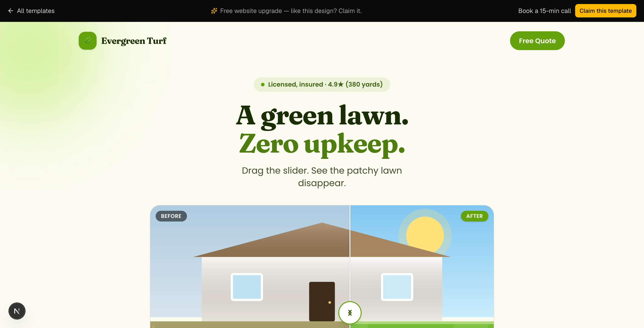
Task: Open the Next.js dev tools indicator
Action: click(17, 311)
